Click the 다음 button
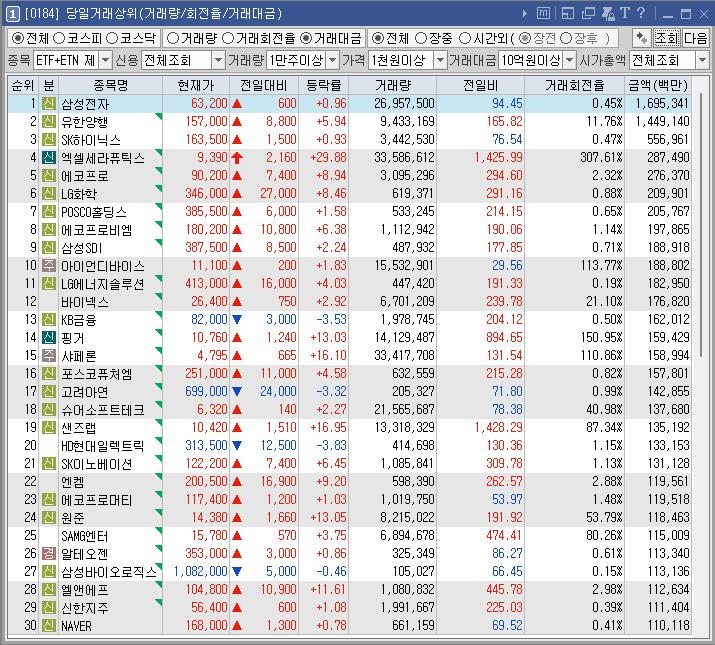Screen dimensions: 715x645 coord(695,38)
